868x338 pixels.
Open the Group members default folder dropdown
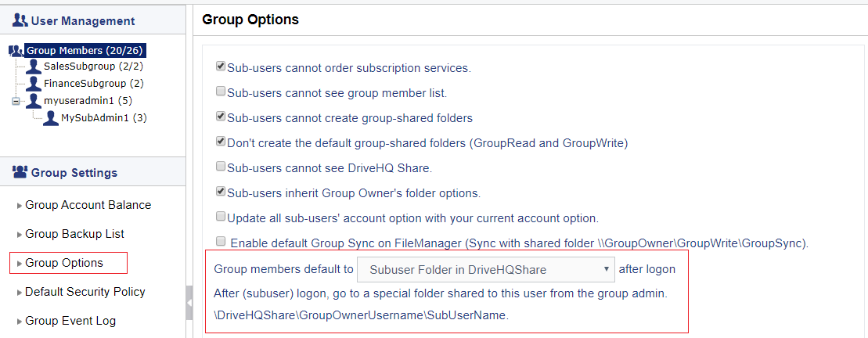[x=485, y=270]
